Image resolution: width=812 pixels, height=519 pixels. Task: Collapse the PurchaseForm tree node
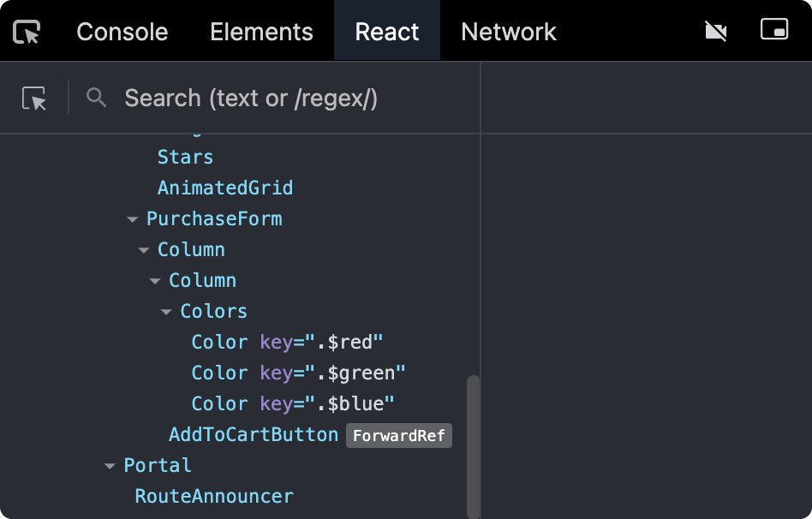click(133, 219)
